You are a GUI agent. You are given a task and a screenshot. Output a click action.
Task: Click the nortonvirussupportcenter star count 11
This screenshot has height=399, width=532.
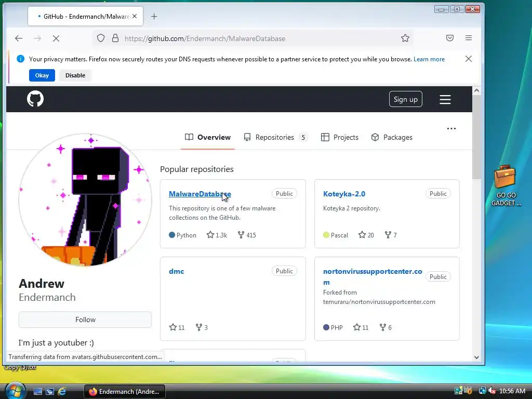[x=361, y=327]
